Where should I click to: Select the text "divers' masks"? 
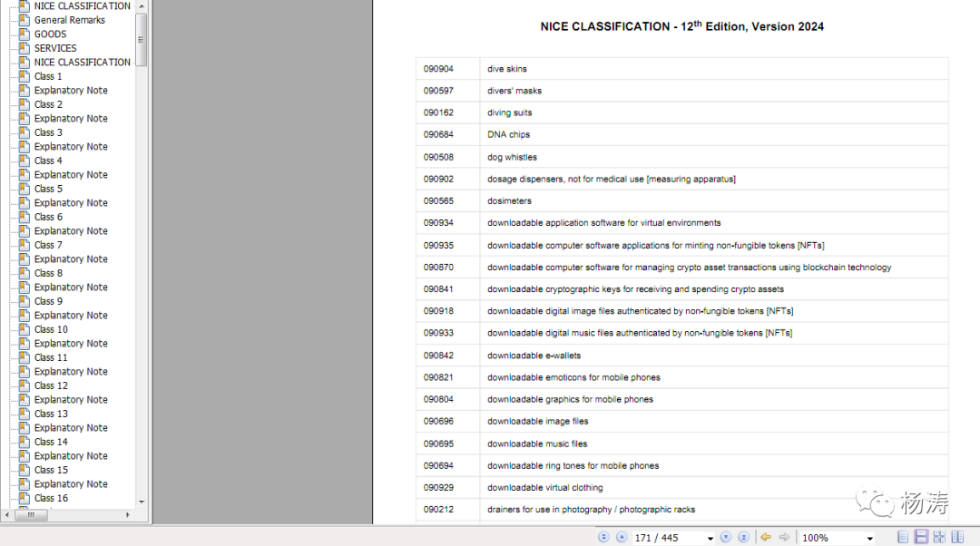514,91
